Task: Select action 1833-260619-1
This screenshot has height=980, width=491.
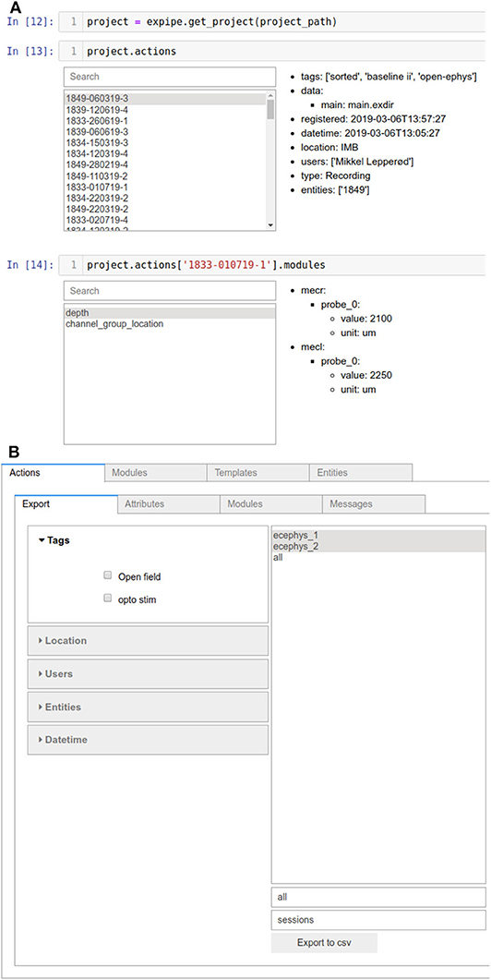Action: click(x=165, y=121)
